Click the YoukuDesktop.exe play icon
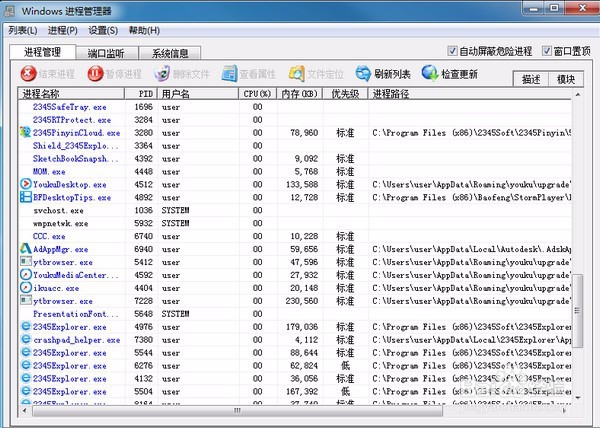 26,184
